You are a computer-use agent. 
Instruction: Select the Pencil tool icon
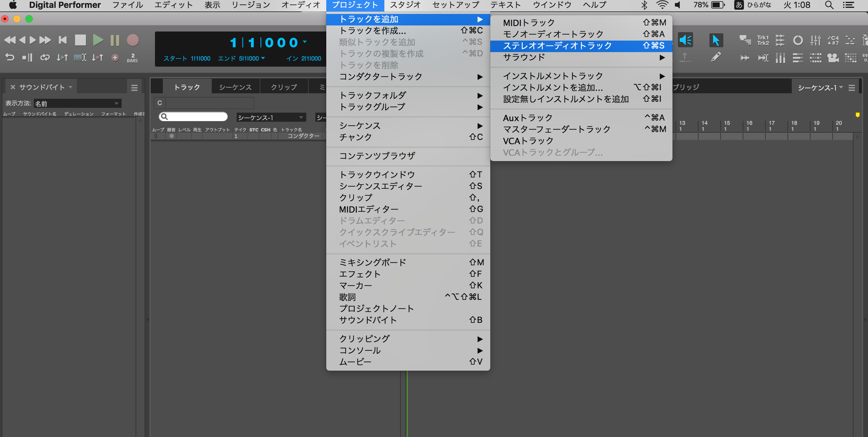(715, 57)
